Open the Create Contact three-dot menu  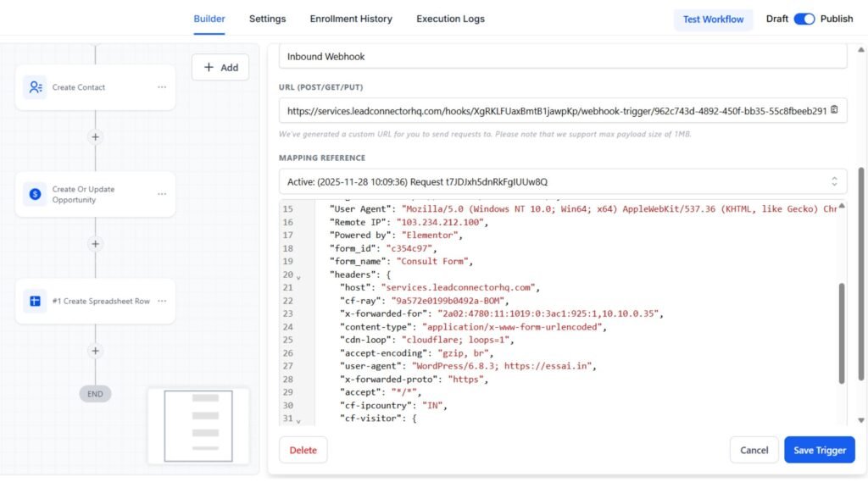[162, 86]
